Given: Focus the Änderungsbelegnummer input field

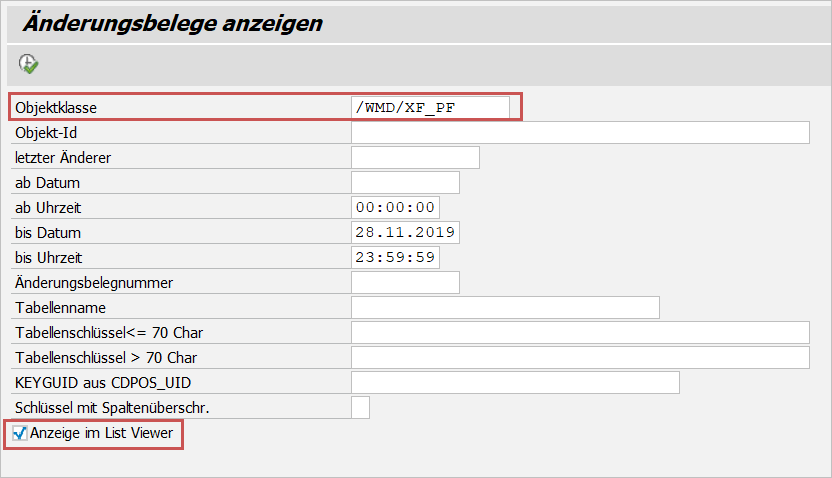Looking at the screenshot, I should tap(406, 283).
